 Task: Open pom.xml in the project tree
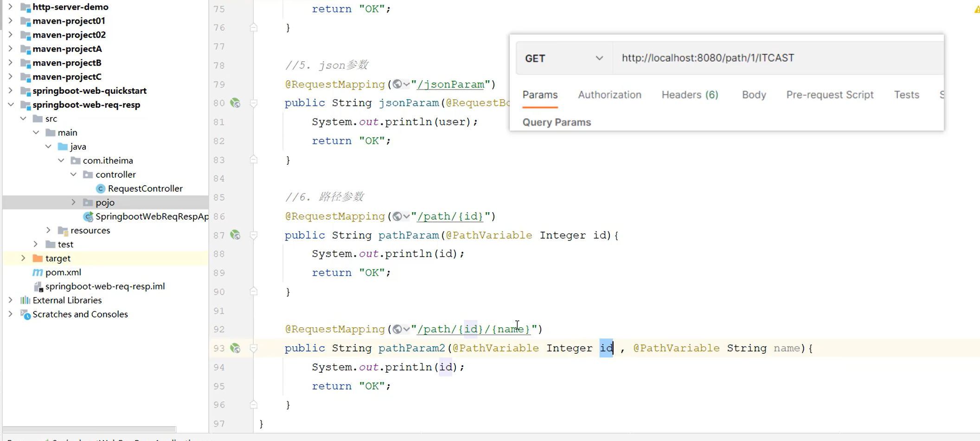pyautogui.click(x=63, y=272)
